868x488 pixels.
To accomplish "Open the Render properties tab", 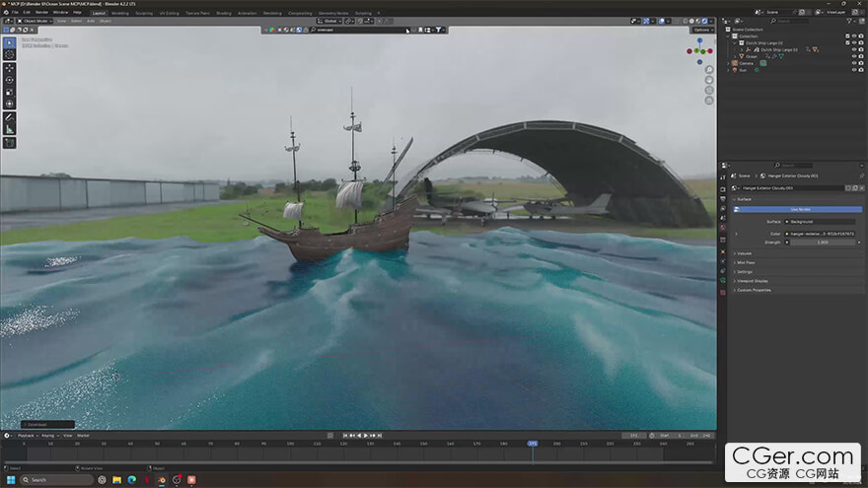I will [723, 189].
